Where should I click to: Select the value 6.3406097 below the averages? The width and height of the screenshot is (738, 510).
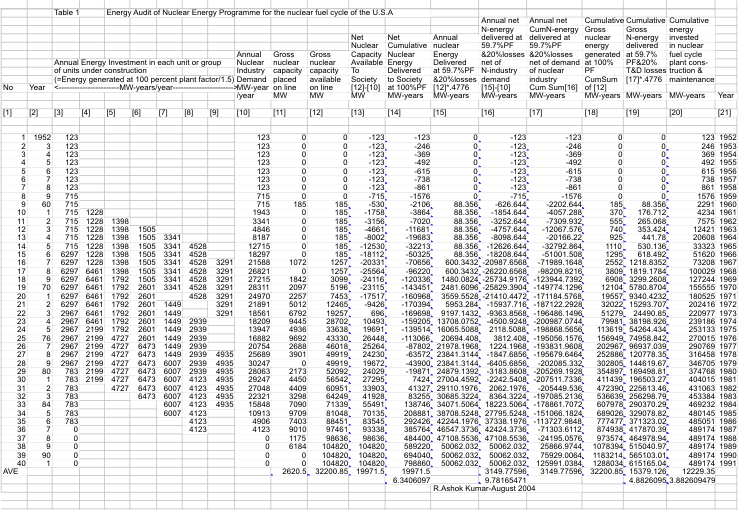pos(411,480)
